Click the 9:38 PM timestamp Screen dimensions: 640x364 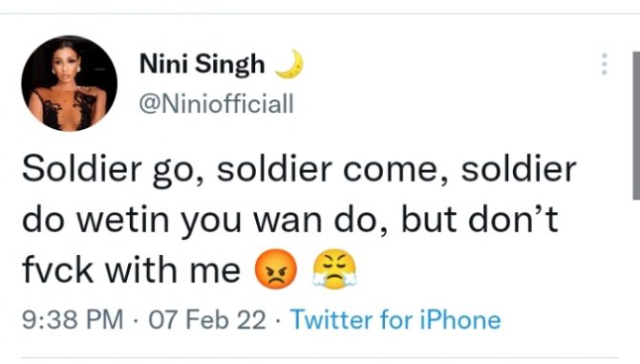[x=73, y=319]
